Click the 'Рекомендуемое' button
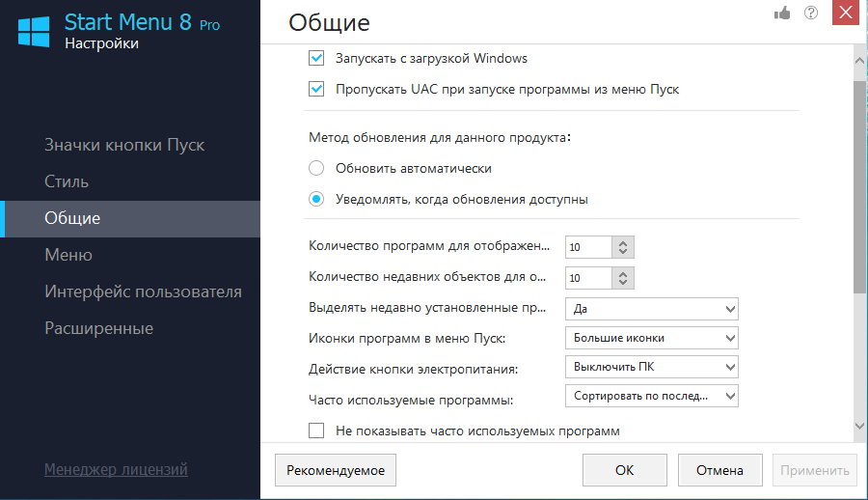 pyautogui.click(x=336, y=470)
